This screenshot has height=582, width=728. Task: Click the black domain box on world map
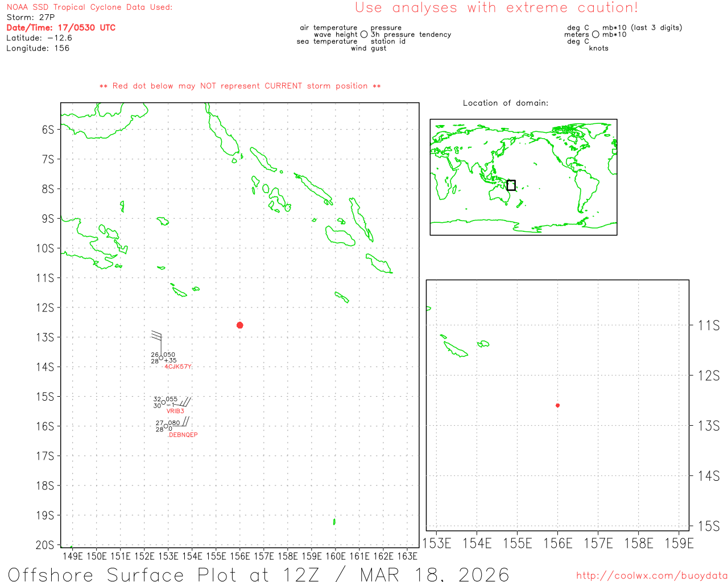click(511, 185)
